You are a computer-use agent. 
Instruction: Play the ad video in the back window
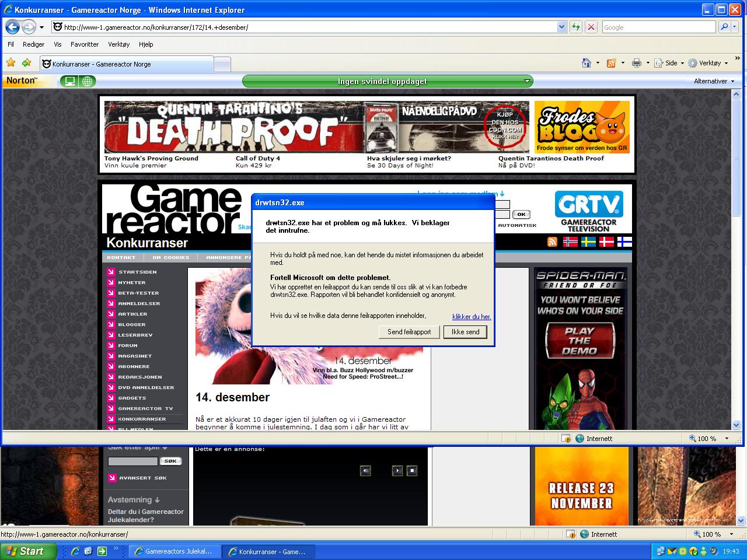(x=397, y=471)
